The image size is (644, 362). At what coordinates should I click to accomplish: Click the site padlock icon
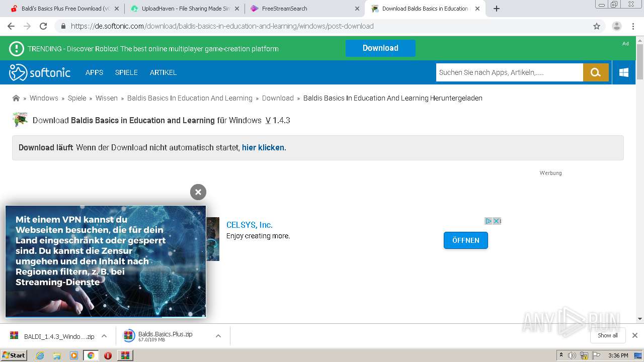(x=63, y=26)
